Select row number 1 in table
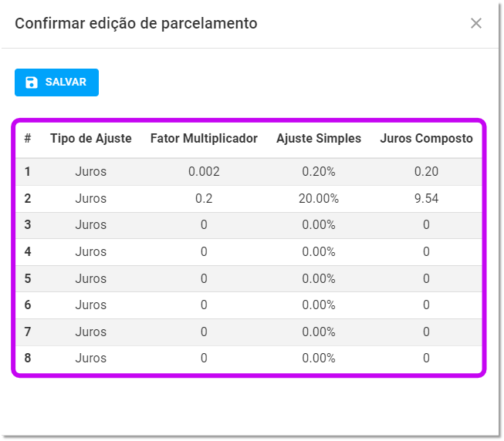 click(x=28, y=172)
